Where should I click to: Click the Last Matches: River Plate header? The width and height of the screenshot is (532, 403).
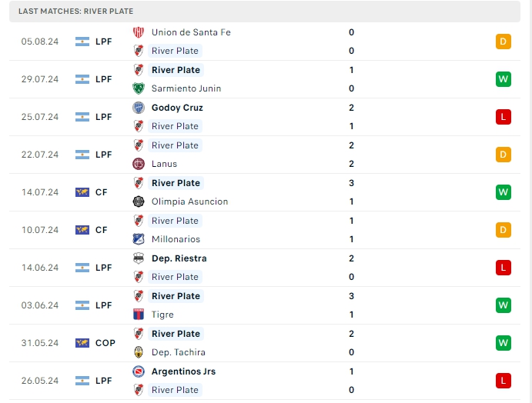pos(77,11)
